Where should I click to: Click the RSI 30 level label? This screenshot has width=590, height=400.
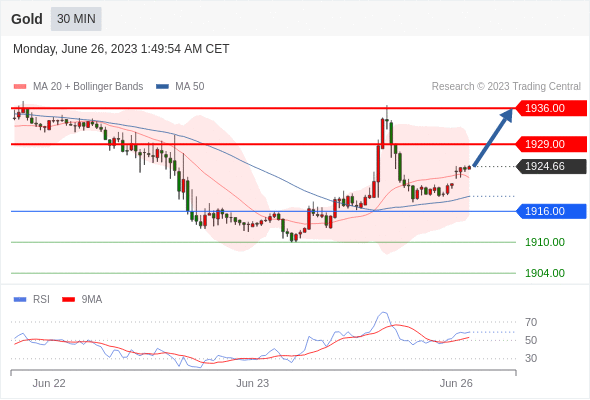click(531, 358)
